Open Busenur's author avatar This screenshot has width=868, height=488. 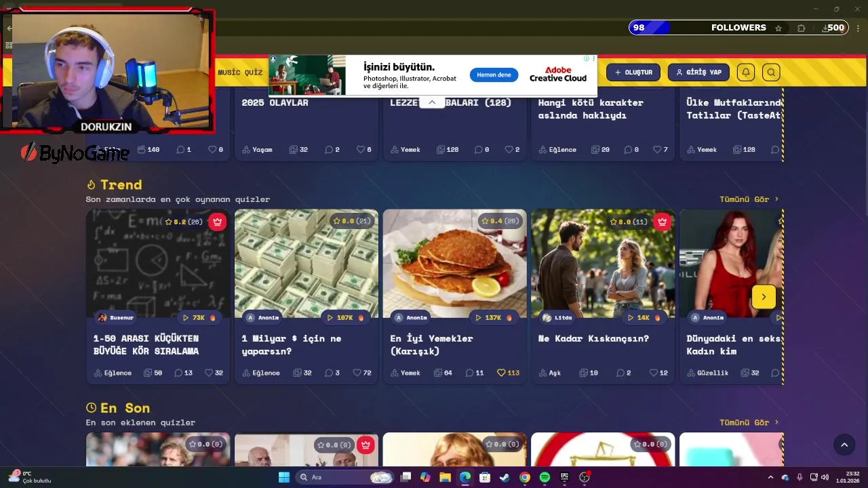coord(102,317)
